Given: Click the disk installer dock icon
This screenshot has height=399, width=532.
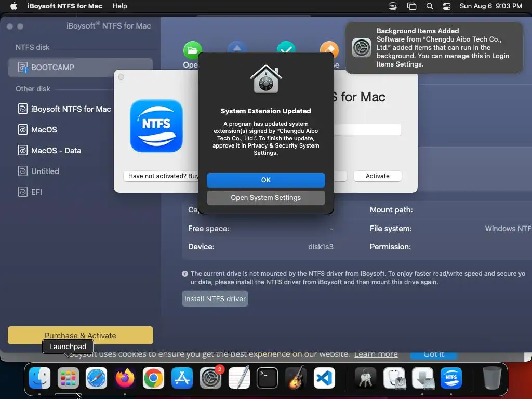Looking at the screenshot, I should pos(422,378).
